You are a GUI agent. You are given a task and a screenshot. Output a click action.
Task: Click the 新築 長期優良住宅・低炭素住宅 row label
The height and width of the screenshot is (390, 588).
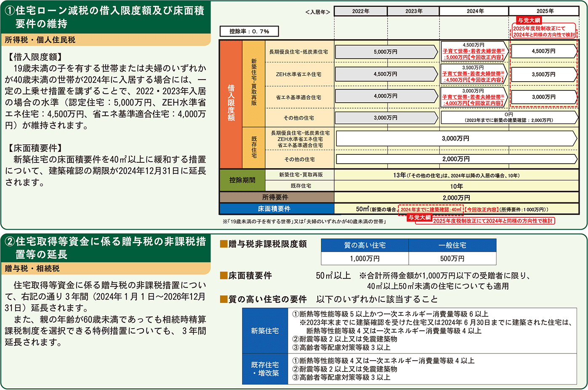298,52
